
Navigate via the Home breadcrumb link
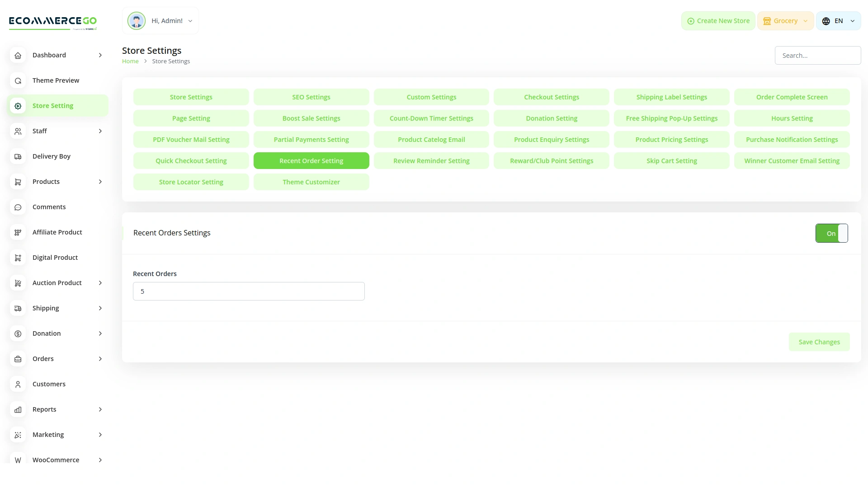click(x=130, y=61)
